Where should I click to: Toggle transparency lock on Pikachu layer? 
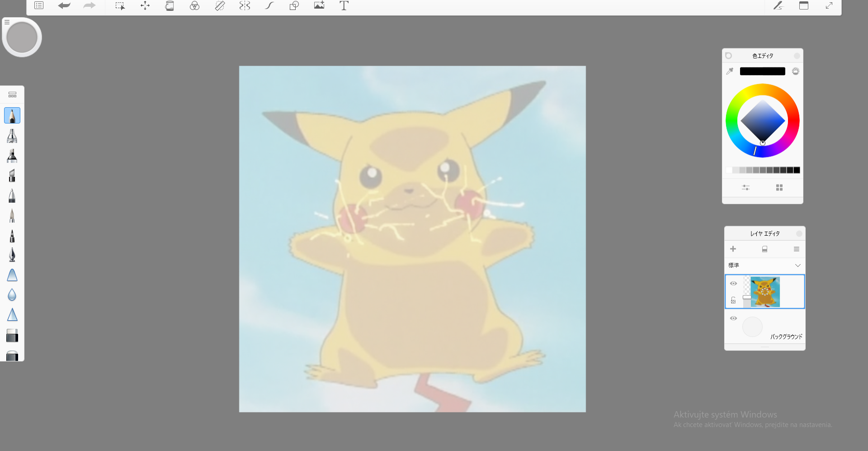click(x=733, y=300)
